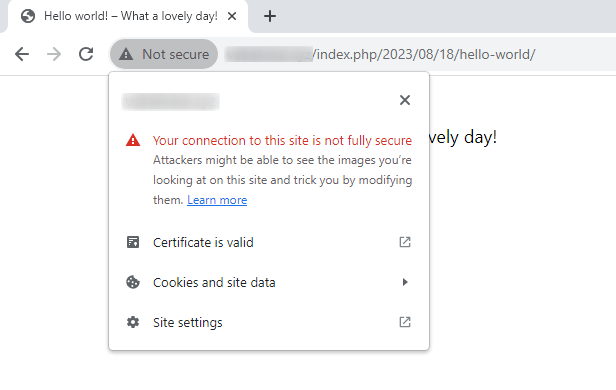Open Site settings
This screenshot has height=390, width=616.
[x=269, y=322]
